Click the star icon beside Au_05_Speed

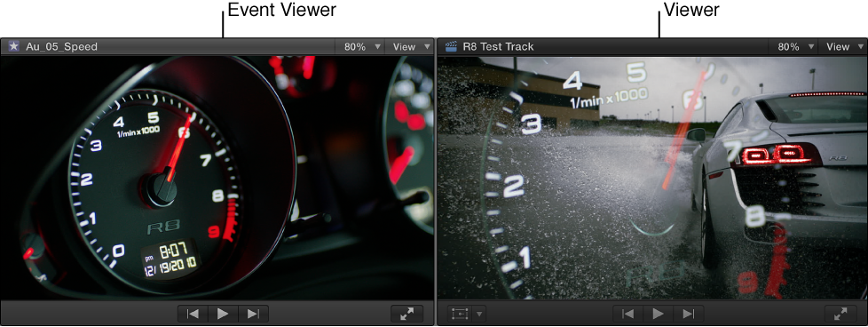(x=13, y=46)
